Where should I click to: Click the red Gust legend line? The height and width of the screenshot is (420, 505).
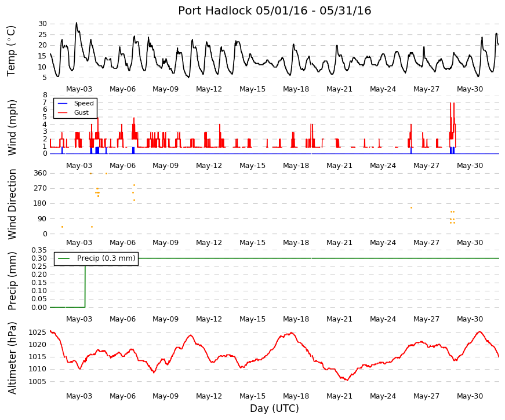tap(63, 112)
